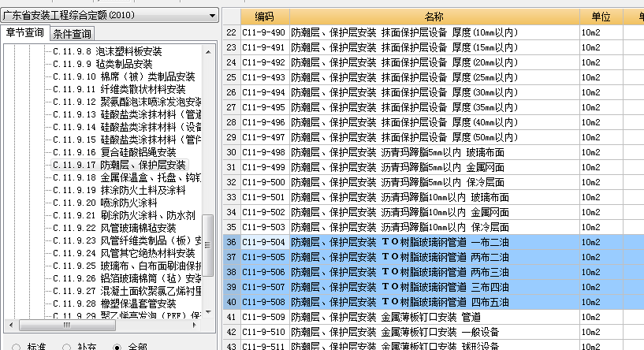Click the tree vertical scrollbar thumb
644x350 pixels.
coord(208,245)
